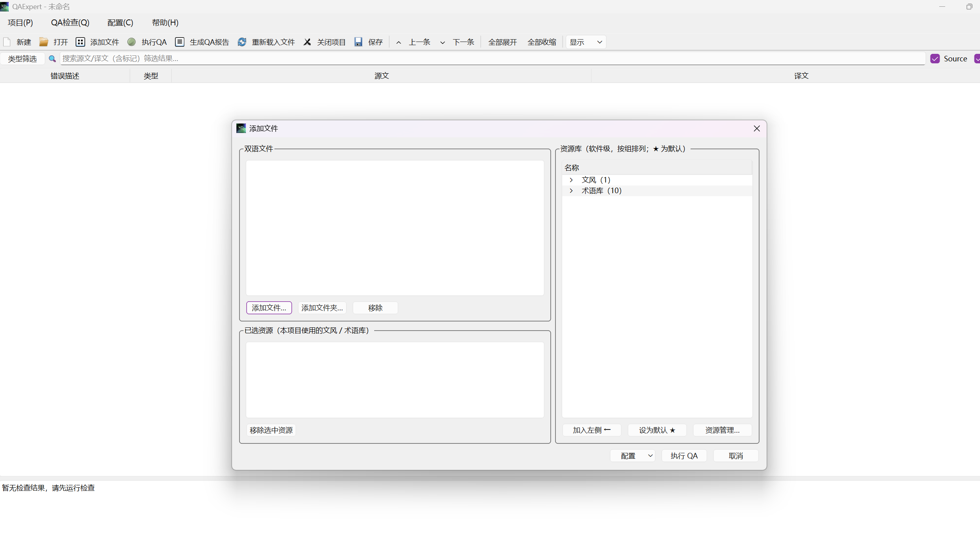Click the 已选资源 list area
980x553 pixels.
(395, 380)
